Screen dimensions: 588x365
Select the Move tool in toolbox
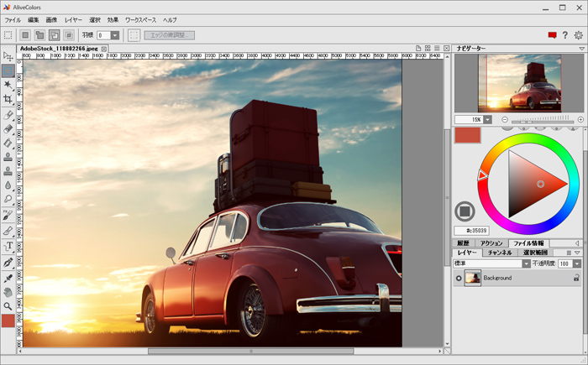coord(8,56)
